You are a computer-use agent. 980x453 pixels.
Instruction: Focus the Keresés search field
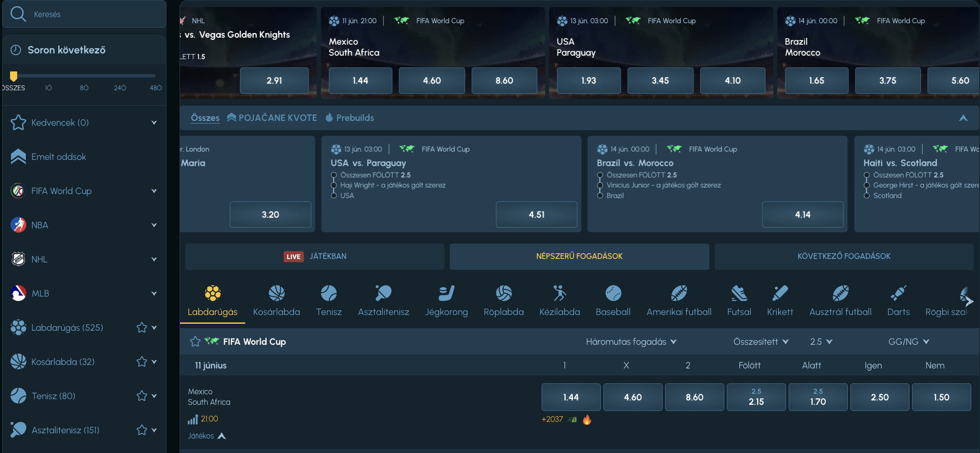click(84, 14)
